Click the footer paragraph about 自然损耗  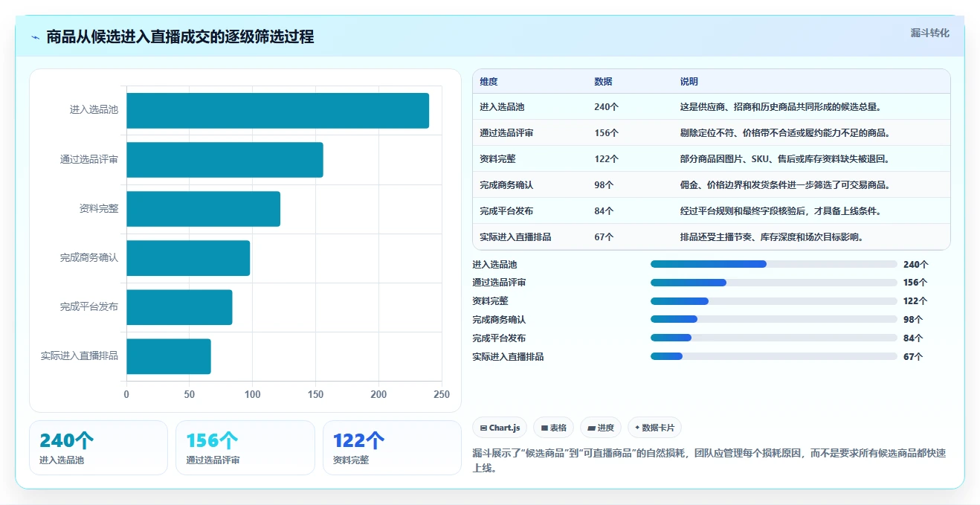coord(709,460)
